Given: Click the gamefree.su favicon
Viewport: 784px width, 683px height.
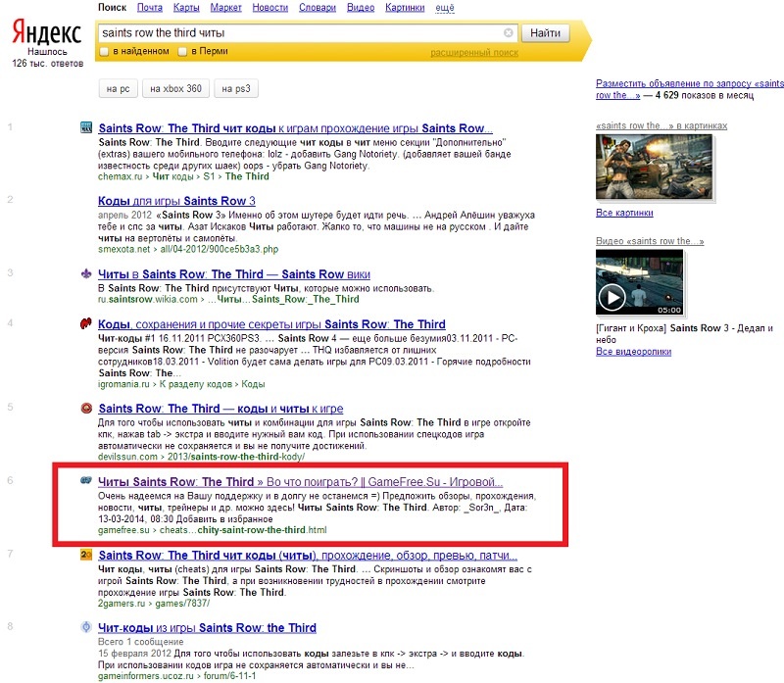Looking at the screenshot, I should (x=86, y=480).
